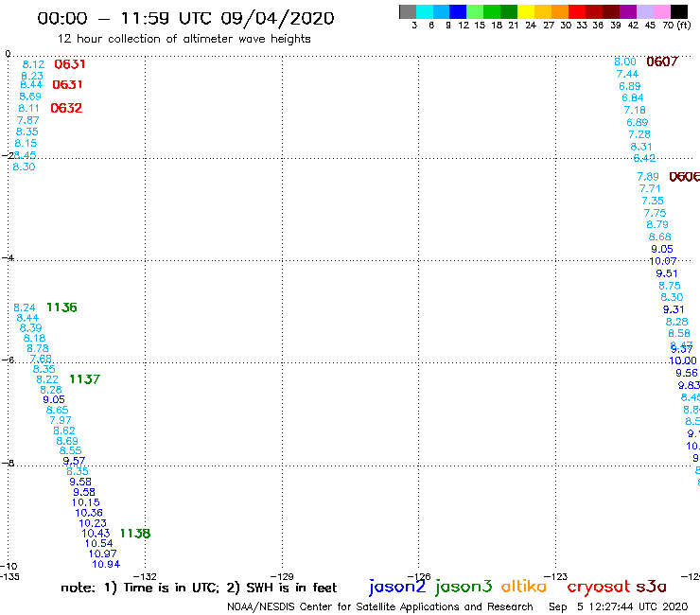Viewport: 700px width, 615px height.
Task: Click the time stamp '1136'
Action: (61, 307)
